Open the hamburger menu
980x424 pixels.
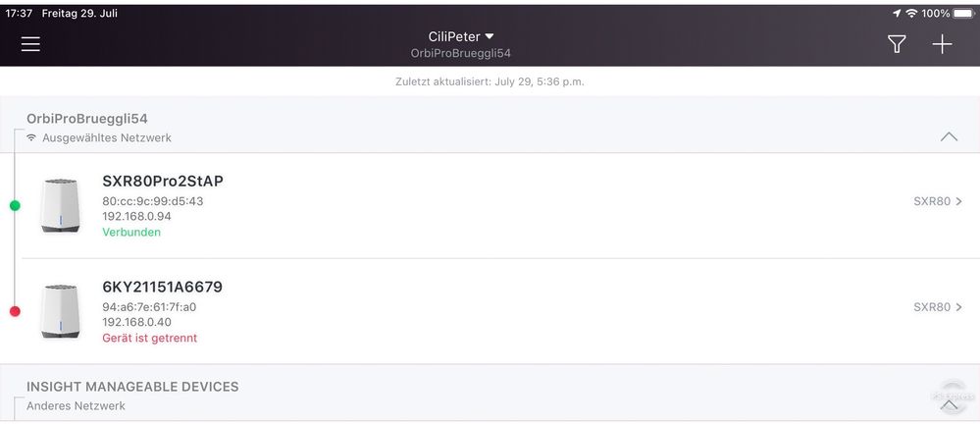[x=30, y=44]
